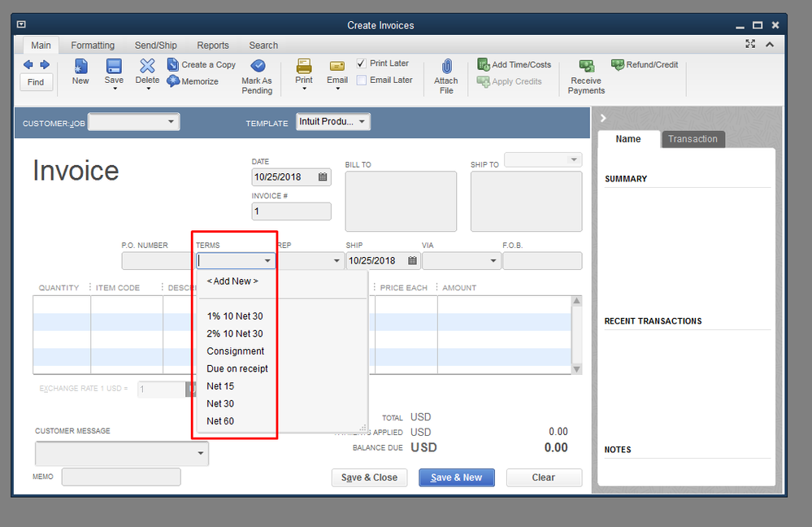This screenshot has height=527, width=812.
Task: Open the Send/Ship tab
Action: [156, 45]
